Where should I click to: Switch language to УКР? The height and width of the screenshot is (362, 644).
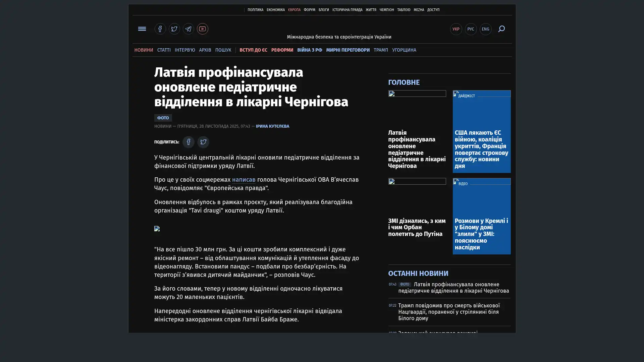click(456, 29)
